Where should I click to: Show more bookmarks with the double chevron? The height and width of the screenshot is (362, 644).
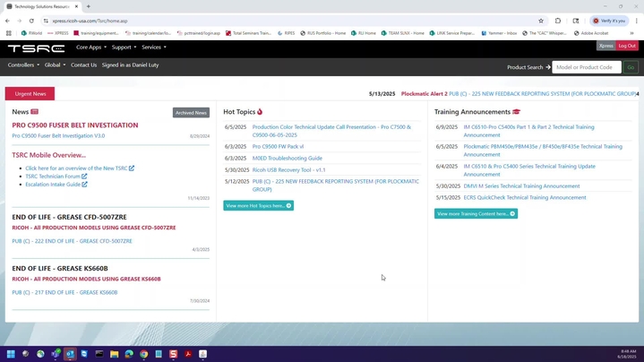631,33
